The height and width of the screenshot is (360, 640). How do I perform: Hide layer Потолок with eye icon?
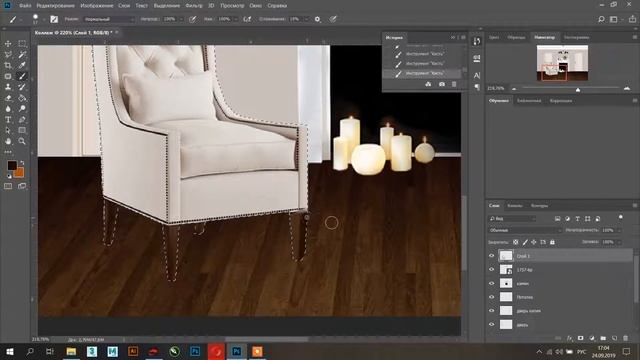pos(491,297)
